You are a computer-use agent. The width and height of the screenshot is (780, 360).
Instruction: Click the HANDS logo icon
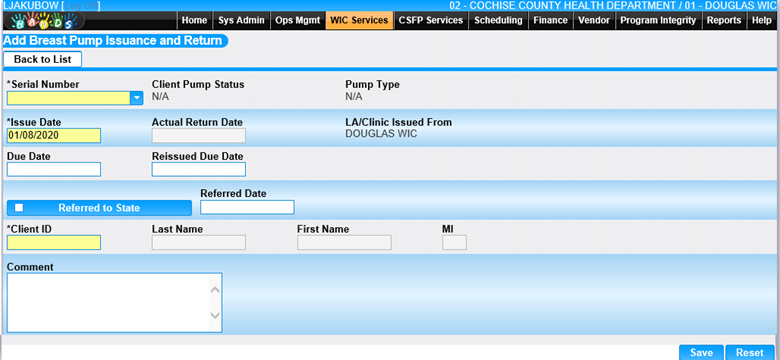click(44, 21)
